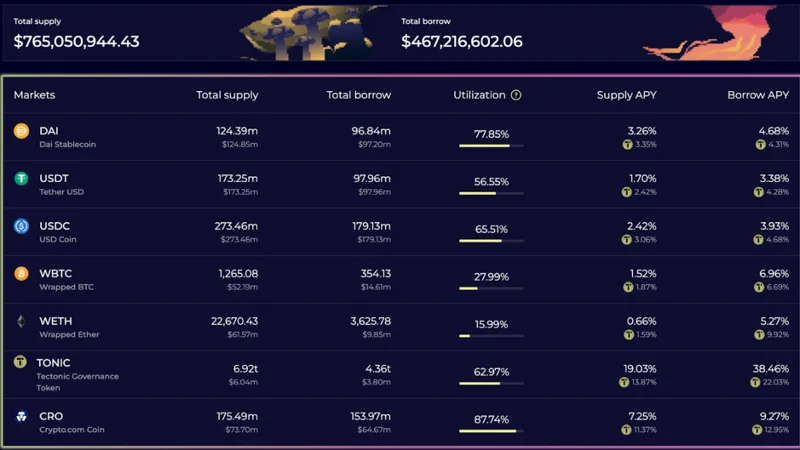
Task: Click TONIC supply APY 19.03%
Action: pyautogui.click(x=640, y=369)
